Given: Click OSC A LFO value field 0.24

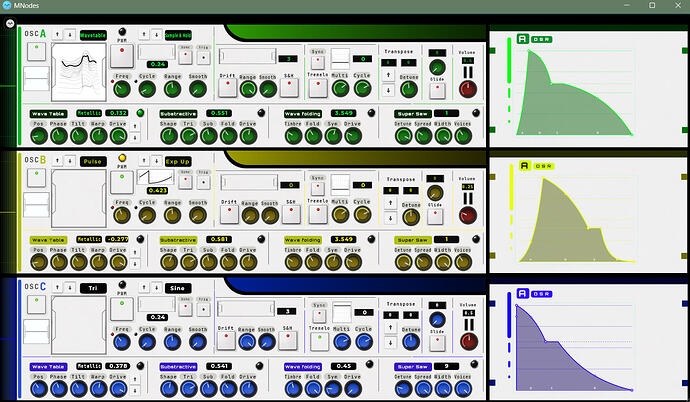Looking at the screenshot, I should [158, 64].
